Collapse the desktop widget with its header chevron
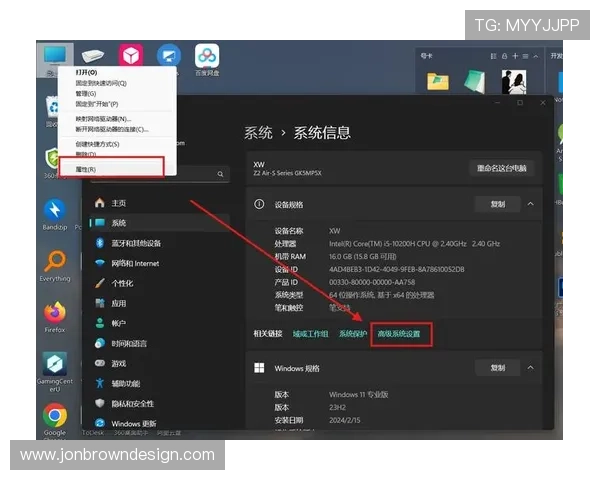Image resolution: width=600 pixels, height=480 pixels. click(536, 56)
